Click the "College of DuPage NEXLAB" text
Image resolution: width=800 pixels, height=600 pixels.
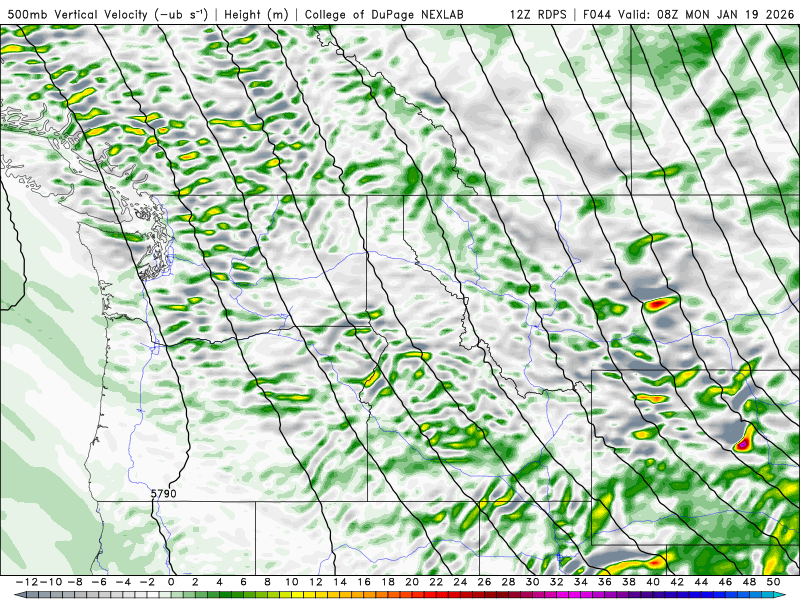click(x=384, y=14)
